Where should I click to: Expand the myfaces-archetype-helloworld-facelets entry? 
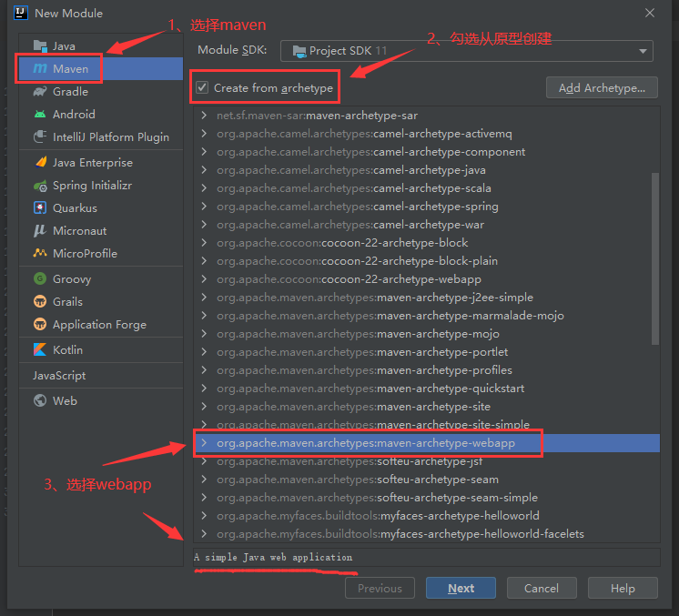pos(204,534)
